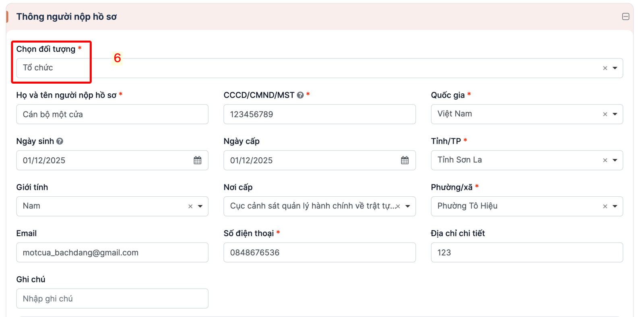The image size is (644, 317).
Task: Clear the Chọn đối tượng selection
Action: pos(605,68)
